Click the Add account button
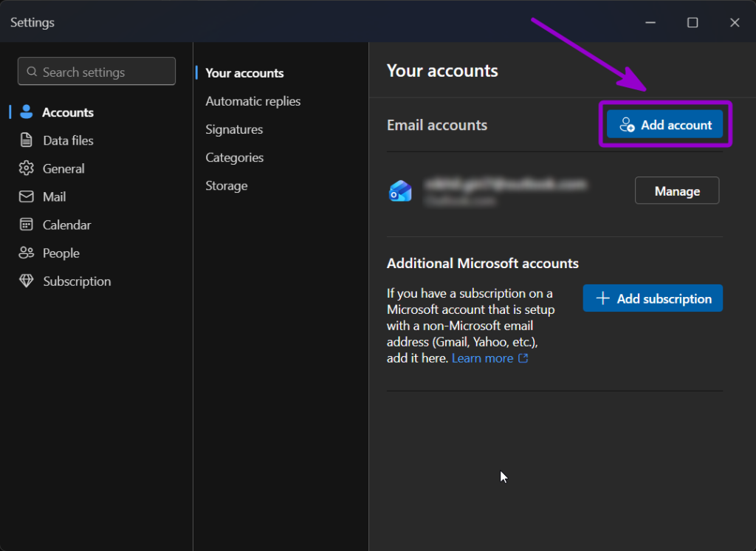 click(664, 125)
